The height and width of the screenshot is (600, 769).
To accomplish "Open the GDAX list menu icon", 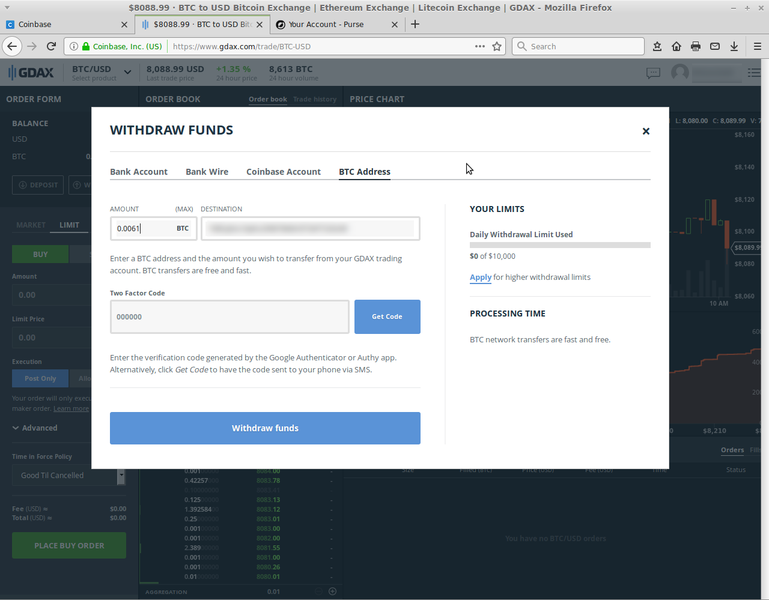I will (x=754, y=73).
